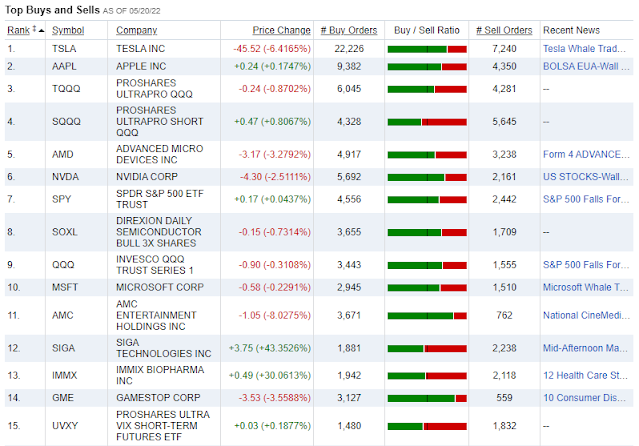This screenshot has width=639, height=446.
Task: Click SIGA TECHNOLOGIES INC company name
Action: [163, 348]
